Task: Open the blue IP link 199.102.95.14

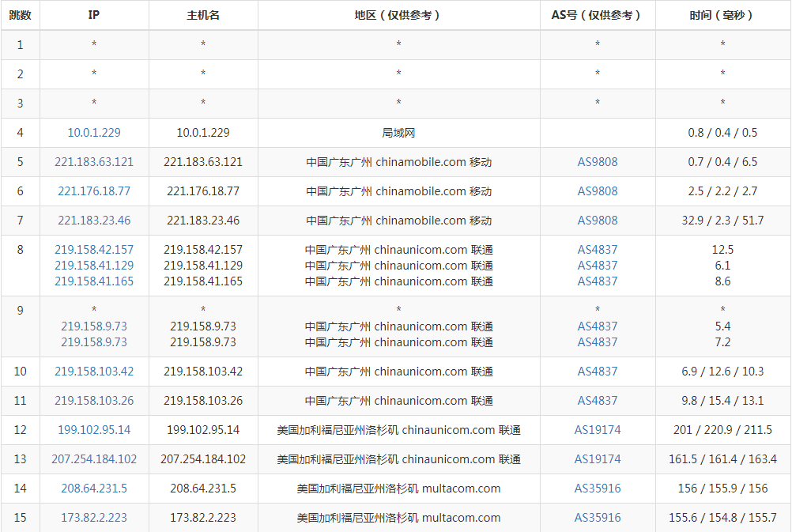Action: (94, 430)
